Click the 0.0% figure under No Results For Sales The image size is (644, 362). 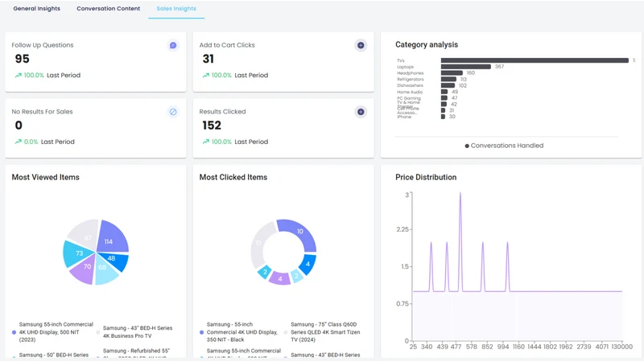pos(31,142)
